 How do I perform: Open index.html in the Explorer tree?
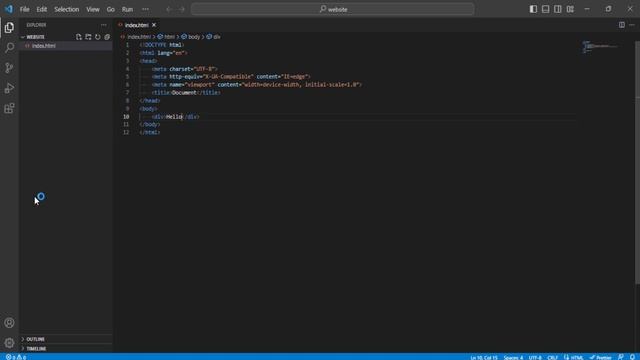[66, 46]
